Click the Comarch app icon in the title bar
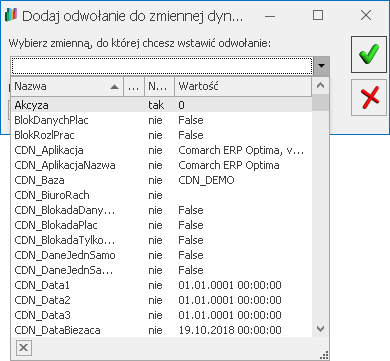This screenshot has height=361, width=390. tap(11, 15)
